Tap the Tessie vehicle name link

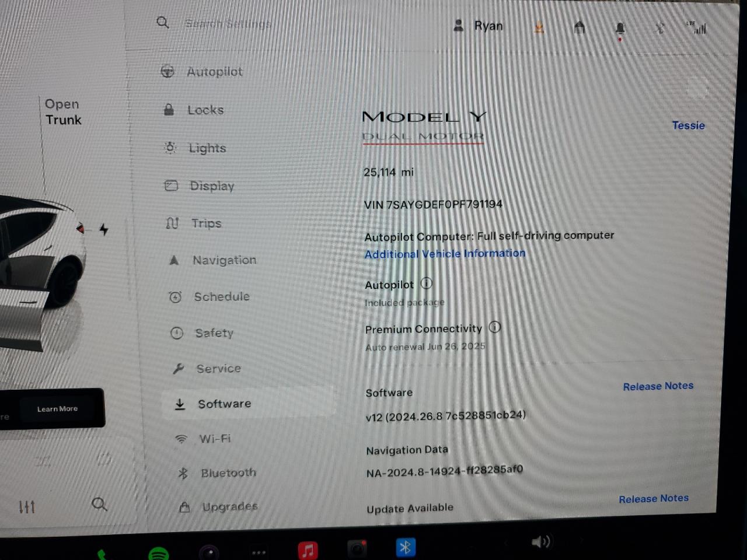coord(688,125)
